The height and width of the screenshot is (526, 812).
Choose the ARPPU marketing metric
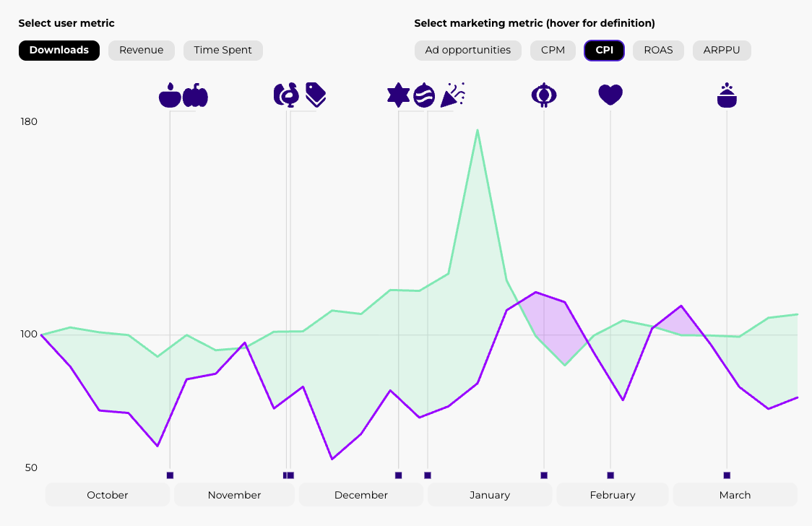point(722,51)
